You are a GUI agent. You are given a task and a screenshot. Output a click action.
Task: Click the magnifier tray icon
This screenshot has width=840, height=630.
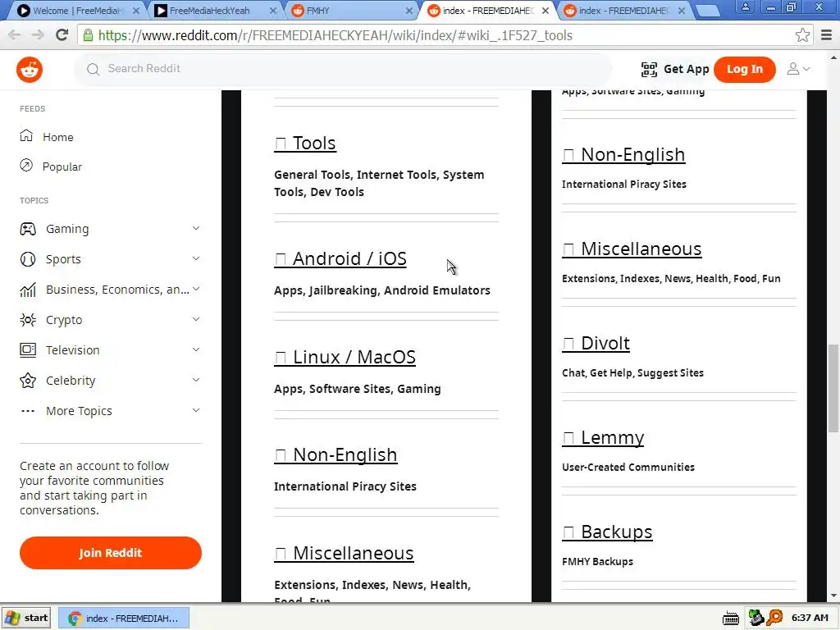tap(774, 618)
